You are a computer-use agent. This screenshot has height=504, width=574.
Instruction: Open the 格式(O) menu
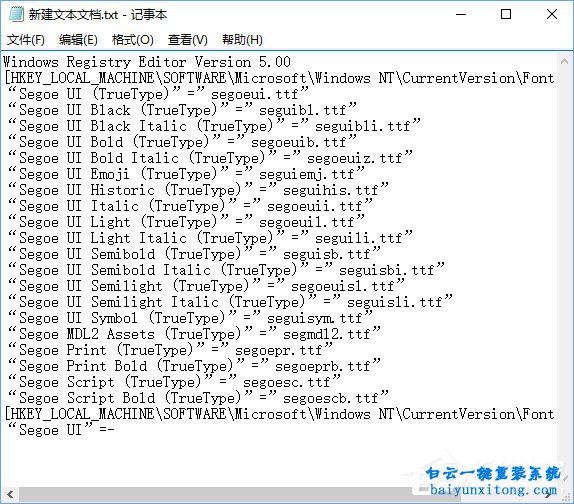(133, 40)
